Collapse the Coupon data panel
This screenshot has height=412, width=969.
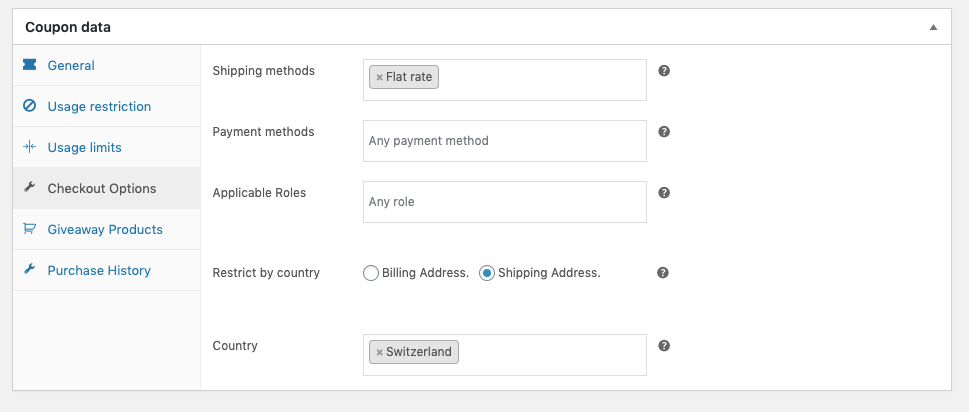point(933,27)
